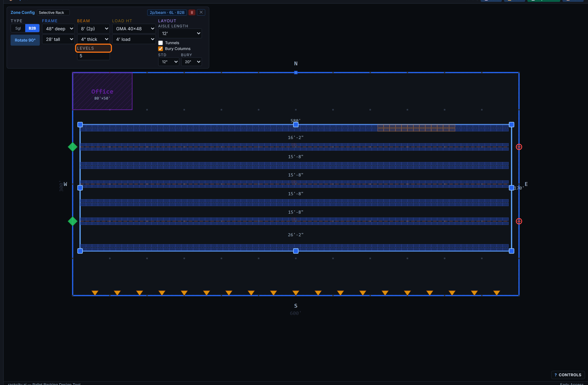Open the 4' load height dropdown

(134, 39)
